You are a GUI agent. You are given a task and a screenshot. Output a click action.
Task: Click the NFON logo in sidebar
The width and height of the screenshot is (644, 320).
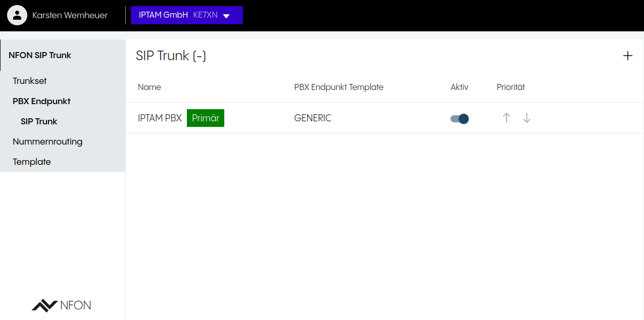pyautogui.click(x=61, y=305)
